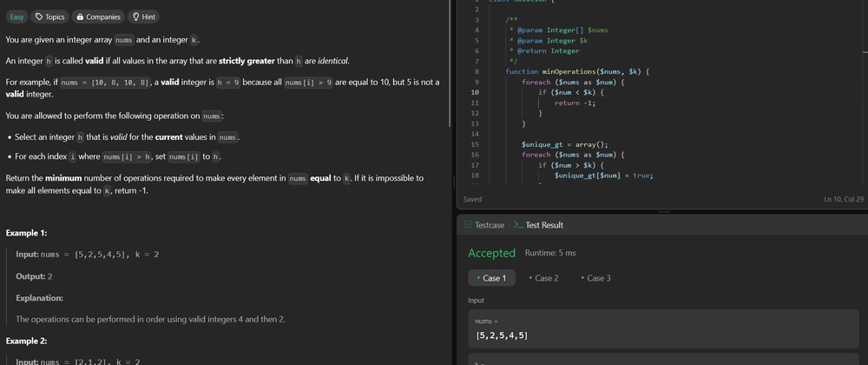The width and height of the screenshot is (868, 365).
Task: Select Case 2 tab
Action: tap(543, 278)
